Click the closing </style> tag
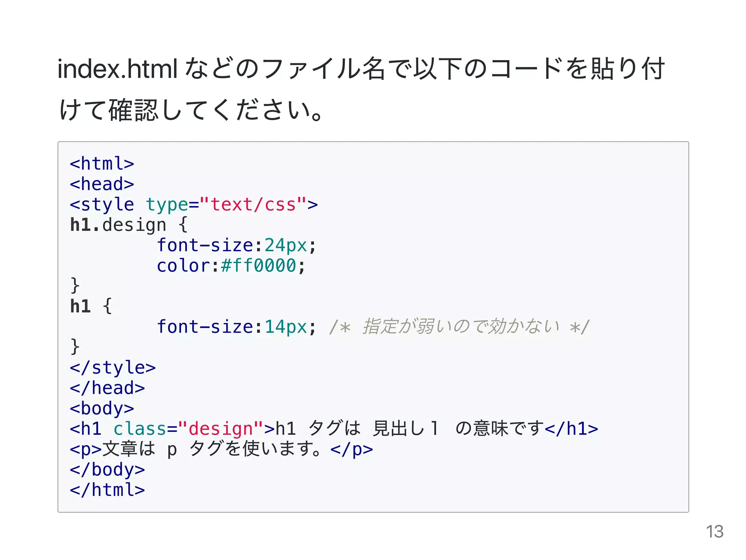Screen dimensions: 746x560 point(113,367)
